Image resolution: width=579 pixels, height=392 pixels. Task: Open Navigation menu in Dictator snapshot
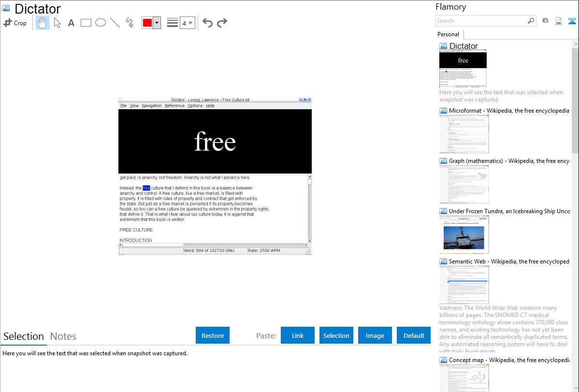(x=152, y=106)
